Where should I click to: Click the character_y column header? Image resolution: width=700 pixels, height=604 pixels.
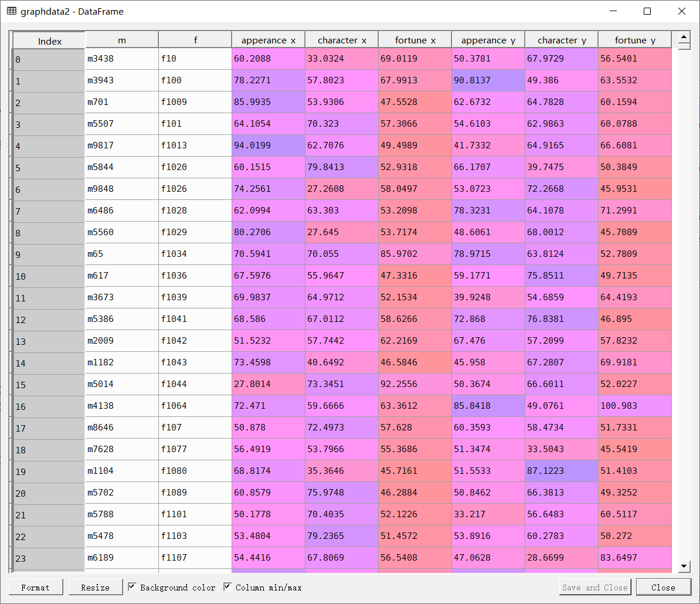(x=561, y=40)
